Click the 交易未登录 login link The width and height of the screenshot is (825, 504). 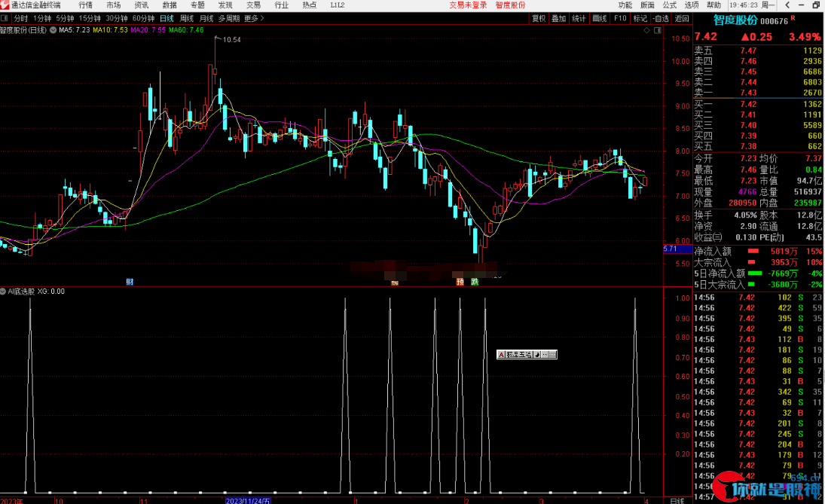click(x=468, y=5)
